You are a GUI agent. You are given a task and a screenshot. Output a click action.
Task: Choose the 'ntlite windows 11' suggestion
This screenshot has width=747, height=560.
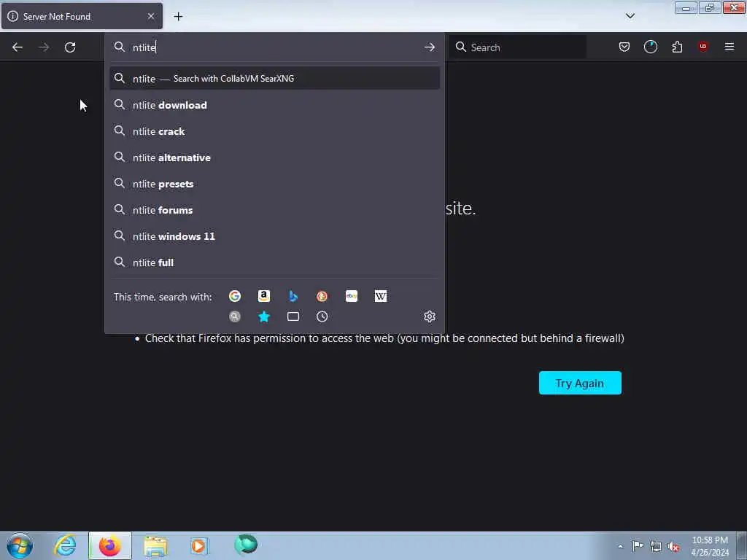click(x=275, y=236)
